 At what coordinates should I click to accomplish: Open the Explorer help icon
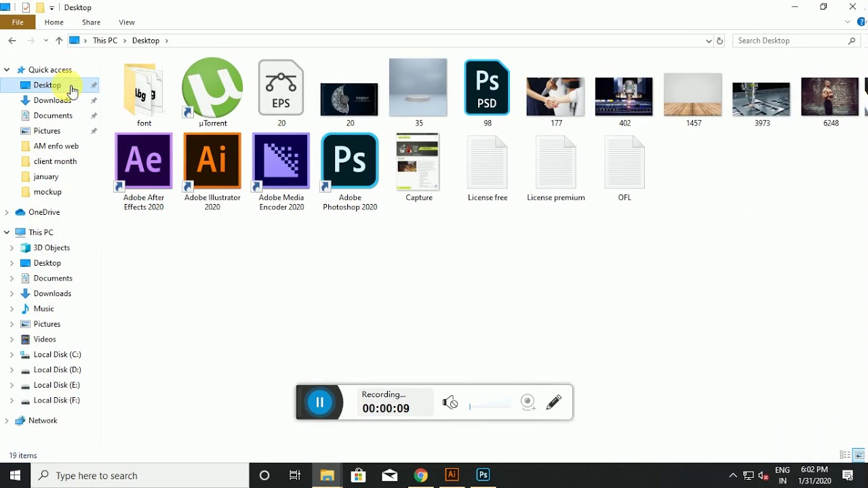(862, 22)
